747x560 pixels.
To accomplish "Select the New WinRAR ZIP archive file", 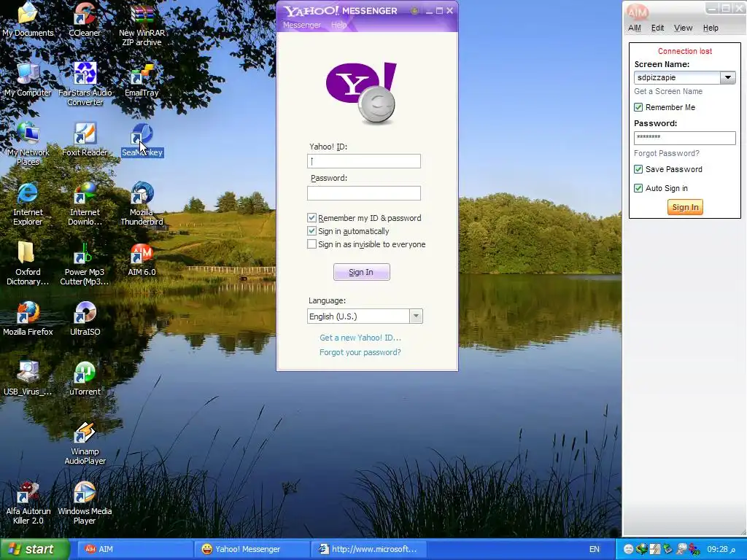I will pos(142,24).
